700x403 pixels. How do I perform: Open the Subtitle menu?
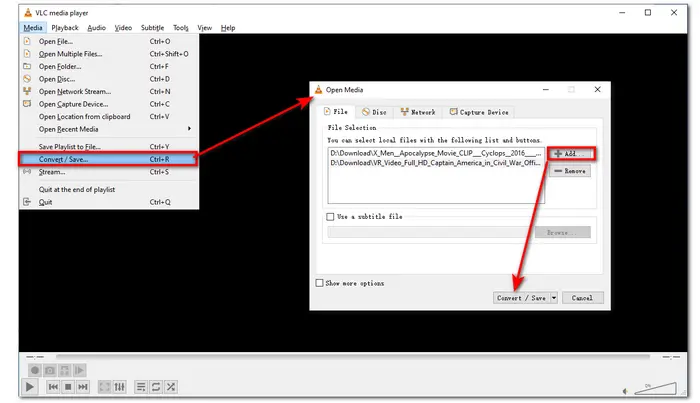pos(152,28)
